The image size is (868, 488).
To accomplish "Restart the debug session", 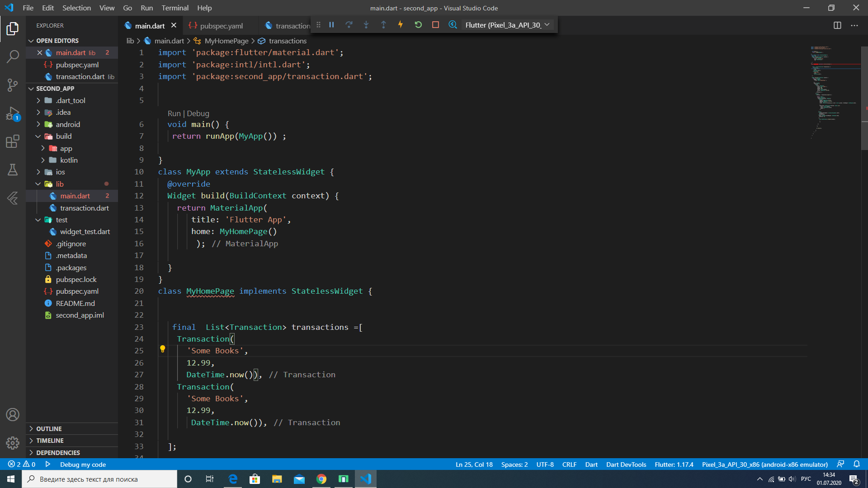I will point(418,25).
